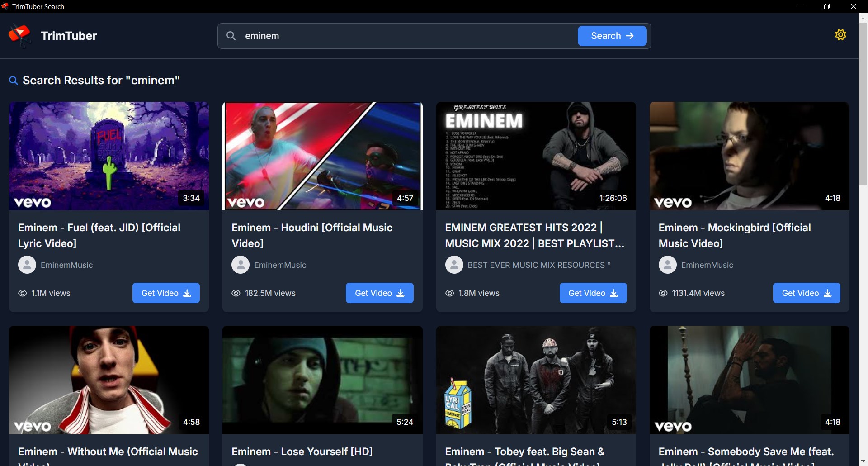Click the EminemMusic channel name under Fuel
868x466 pixels.
(x=66, y=265)
